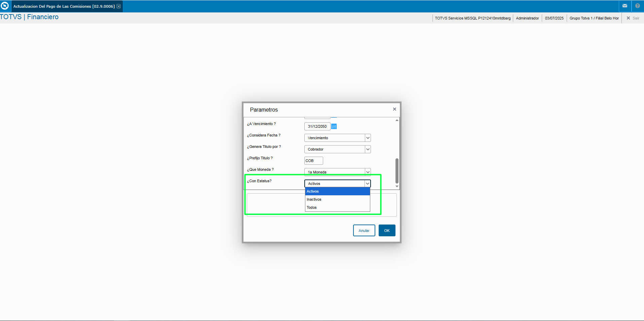Viewport: 644px width, 321px height.
Task: Click the Sair exit button
Action: [x=633, y=18]
